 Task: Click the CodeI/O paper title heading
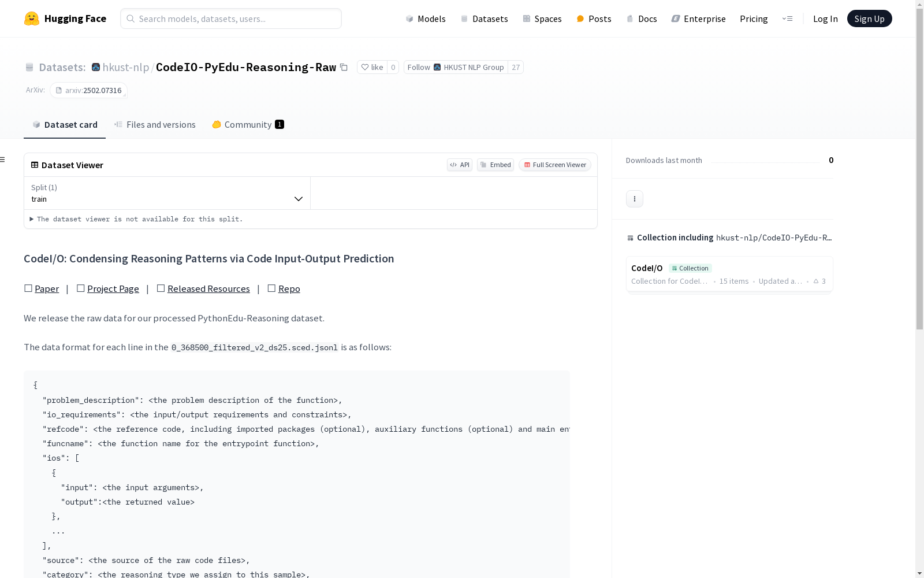pos(209,258)
